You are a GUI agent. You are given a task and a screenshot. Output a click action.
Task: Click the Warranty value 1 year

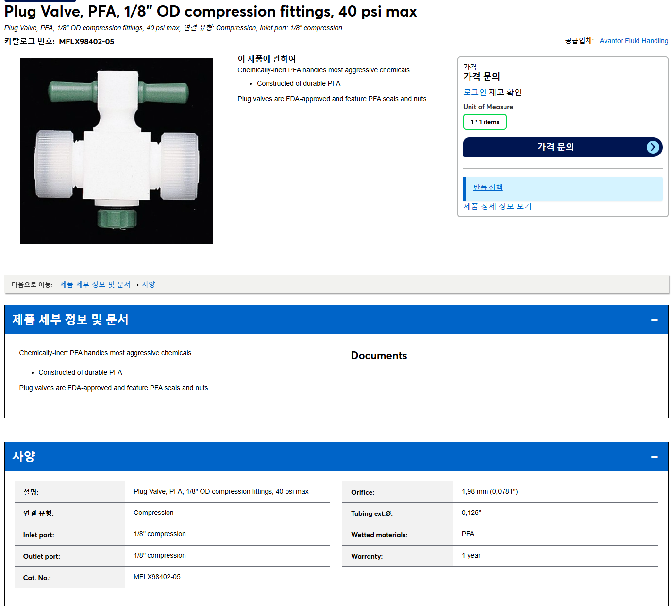471,556
